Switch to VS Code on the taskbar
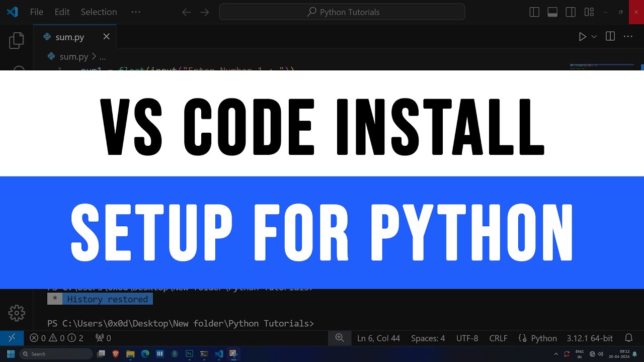Viewport: 644px width, 362px height. coord(219,354)
